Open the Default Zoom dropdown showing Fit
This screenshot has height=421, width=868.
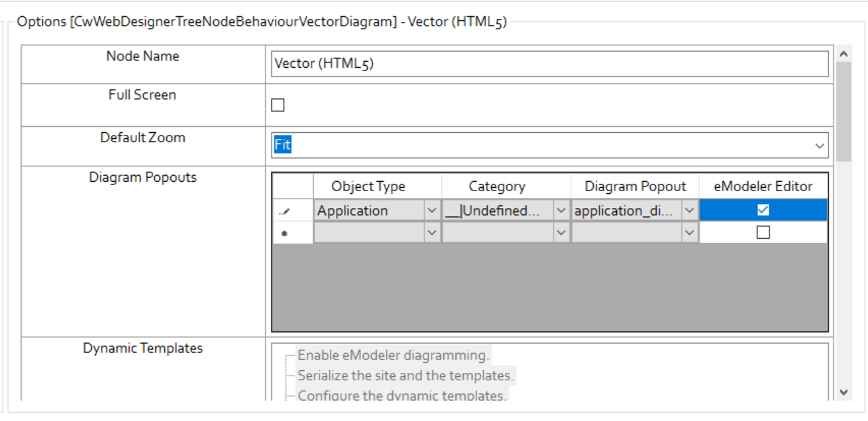[820, 146]
